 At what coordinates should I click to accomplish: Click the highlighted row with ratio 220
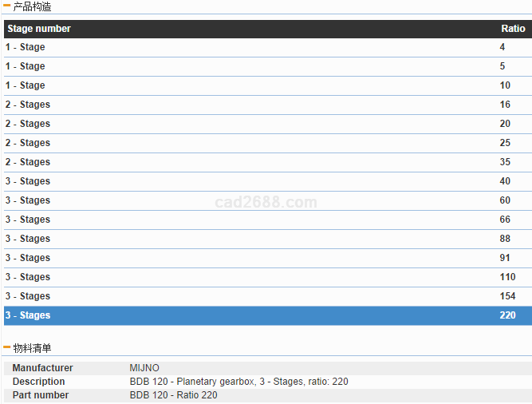28,315
